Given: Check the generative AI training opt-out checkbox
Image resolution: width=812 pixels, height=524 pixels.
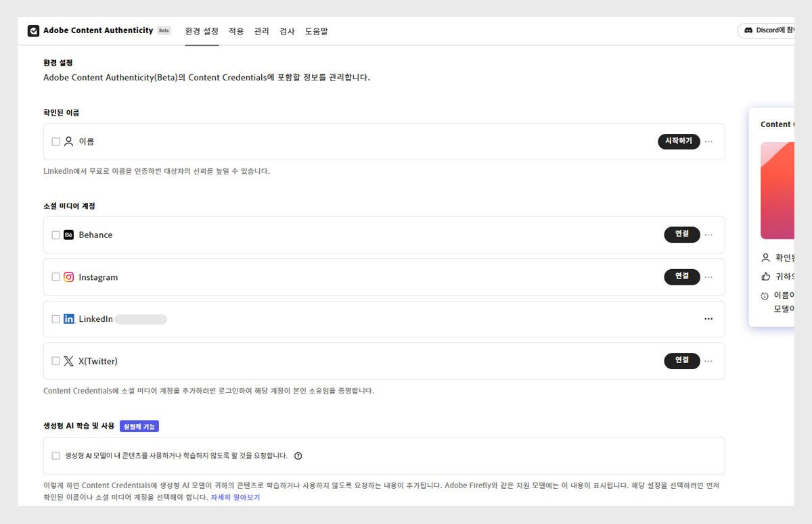Looking at the screenshot, I should [55, 456].
